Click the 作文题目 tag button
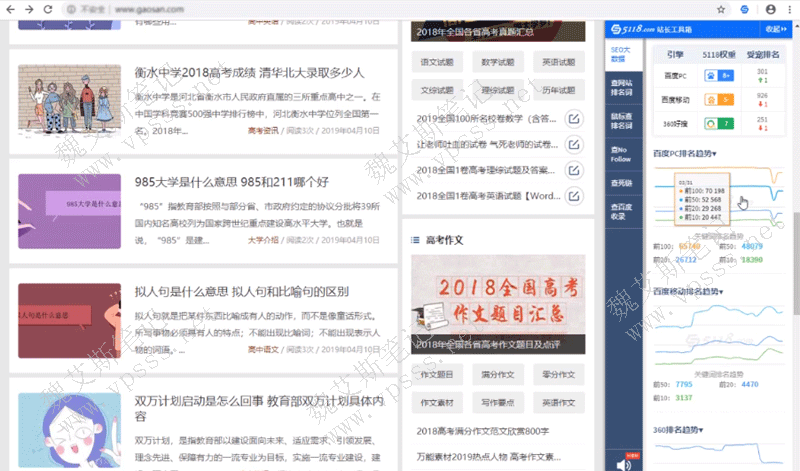 (437, 375)
